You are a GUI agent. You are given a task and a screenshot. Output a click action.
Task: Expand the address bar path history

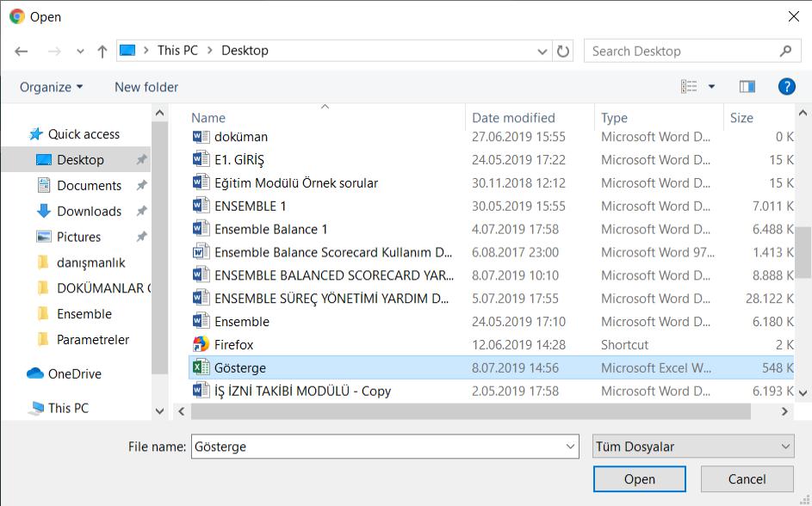(x=542, y=51)
